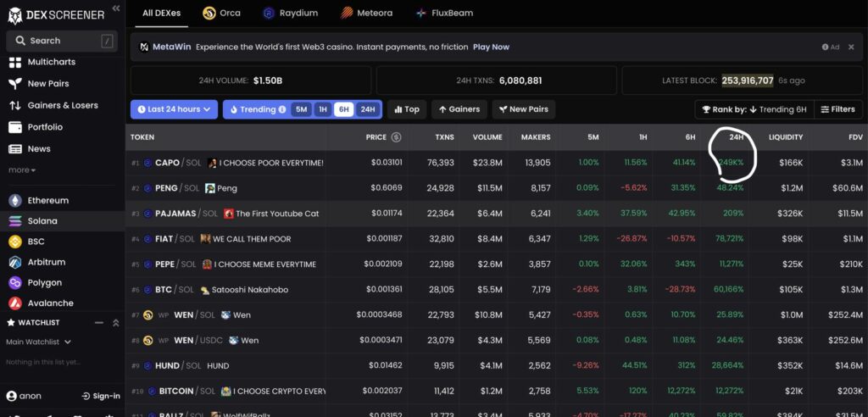Open the WEN/USDC token row
Viewport: 868px width, 417px height.
pyautogui.click(x=497, y=341)
